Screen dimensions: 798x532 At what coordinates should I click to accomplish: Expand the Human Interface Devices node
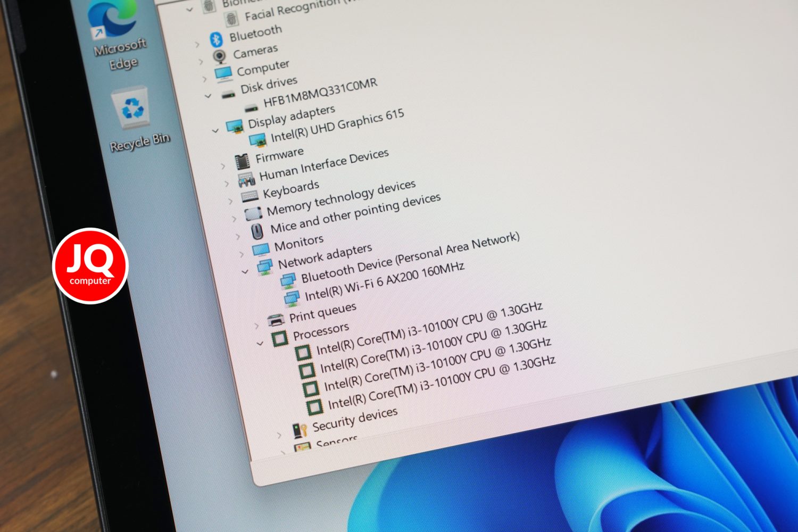coord(227,184)
